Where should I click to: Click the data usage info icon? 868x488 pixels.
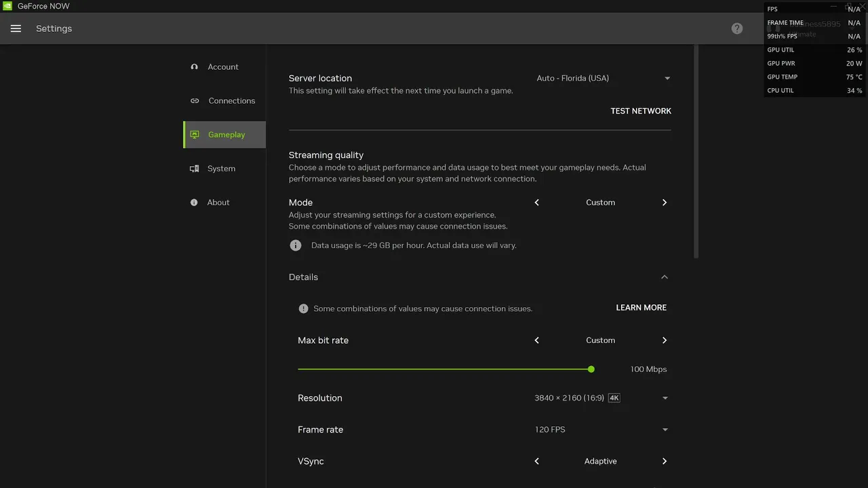coord(296,245)
